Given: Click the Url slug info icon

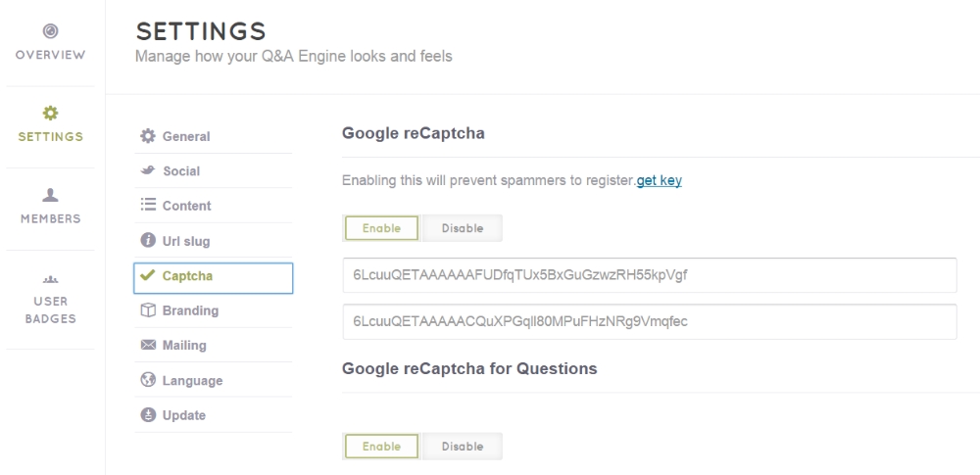Looking at the screenshot, I should point(148,241).
